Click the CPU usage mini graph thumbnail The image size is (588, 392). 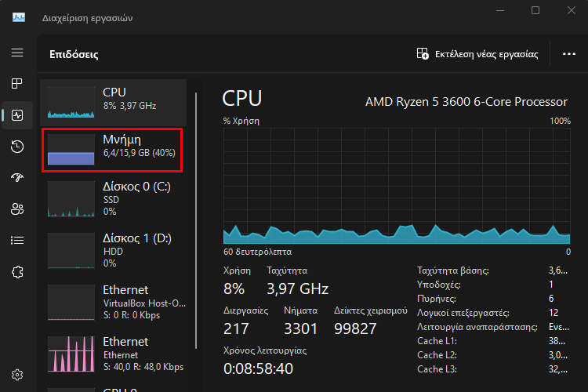[x=71, y=103]
